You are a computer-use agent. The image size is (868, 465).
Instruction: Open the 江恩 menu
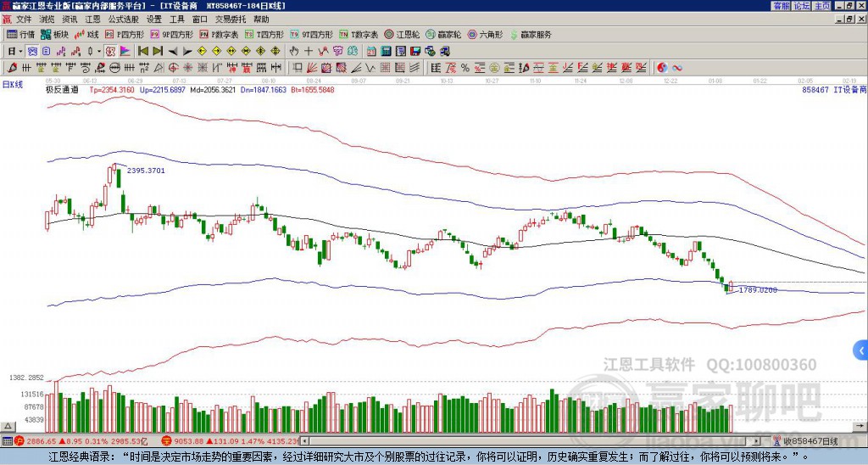[x=92, y=20]
